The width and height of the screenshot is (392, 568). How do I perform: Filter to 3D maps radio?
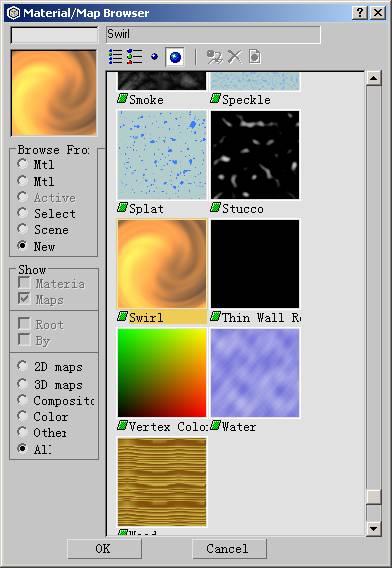(22, 383)
